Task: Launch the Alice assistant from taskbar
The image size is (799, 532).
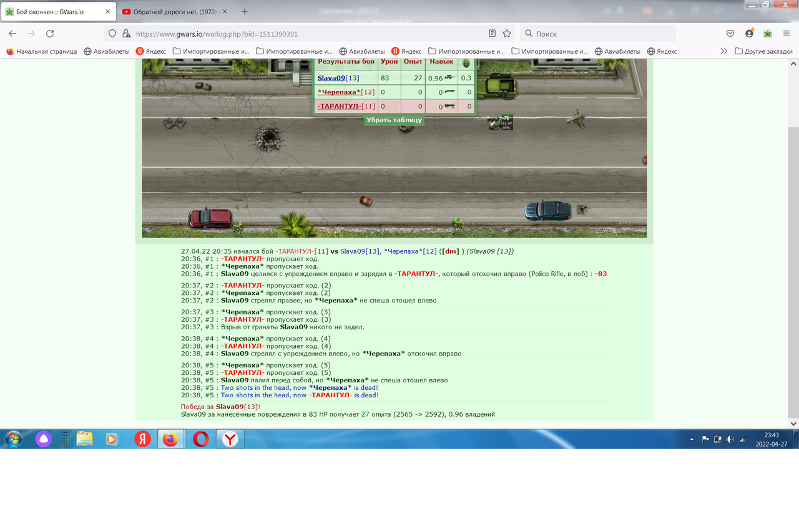Action: coord(43,439)
